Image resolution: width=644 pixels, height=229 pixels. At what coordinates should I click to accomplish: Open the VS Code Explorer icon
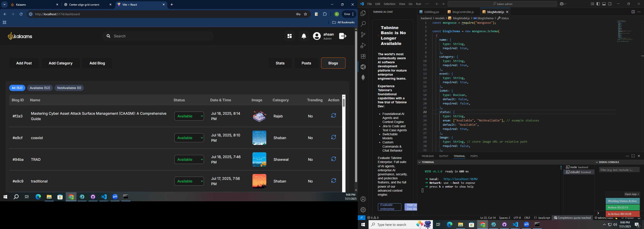[363, 13]
